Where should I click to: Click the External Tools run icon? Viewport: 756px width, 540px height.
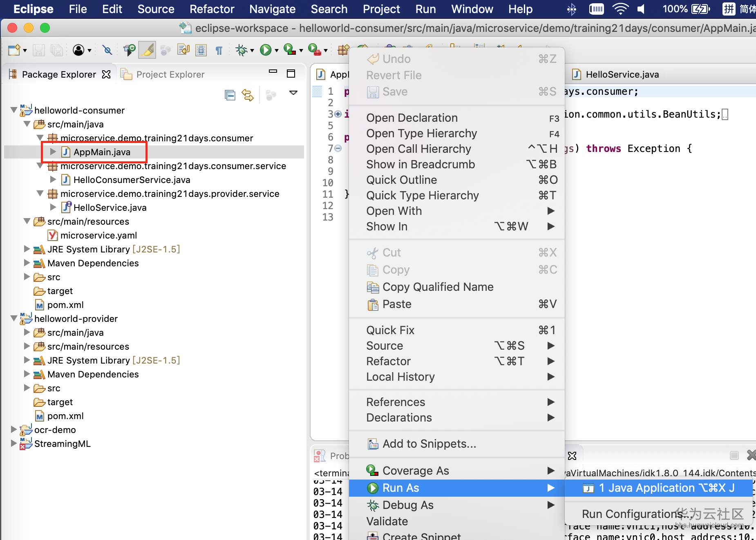click(314, 49)
